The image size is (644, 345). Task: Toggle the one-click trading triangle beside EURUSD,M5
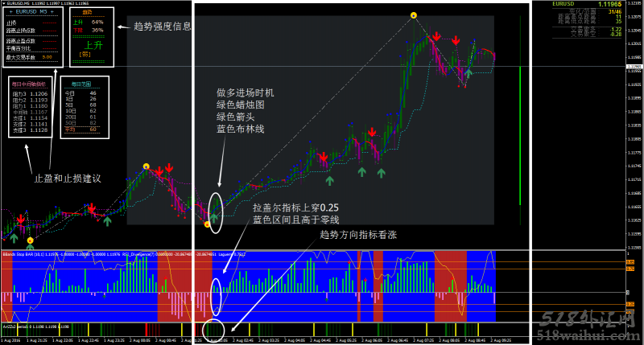point(3,3)
